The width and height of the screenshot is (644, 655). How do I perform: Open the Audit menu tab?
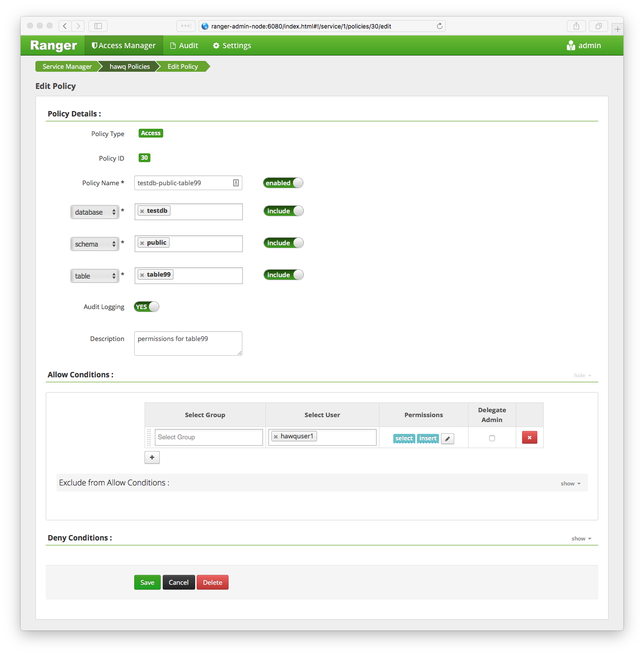click(184, 46)
